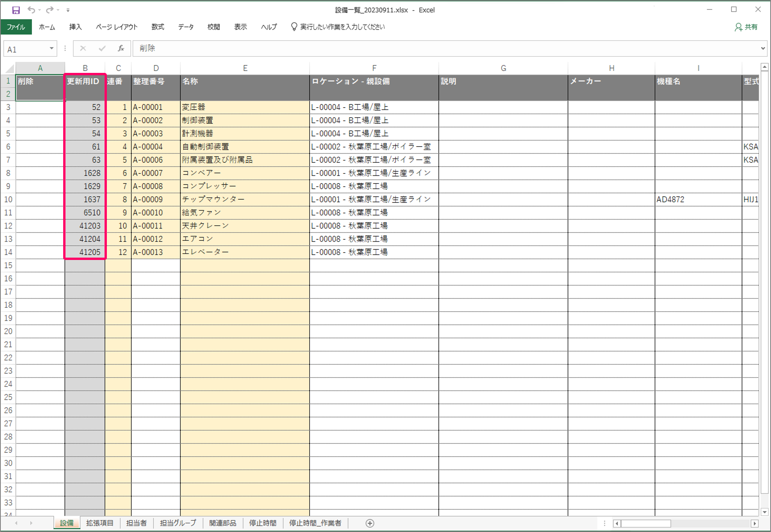Open the ファイル menu
The image size is (771, 532).
16,27
